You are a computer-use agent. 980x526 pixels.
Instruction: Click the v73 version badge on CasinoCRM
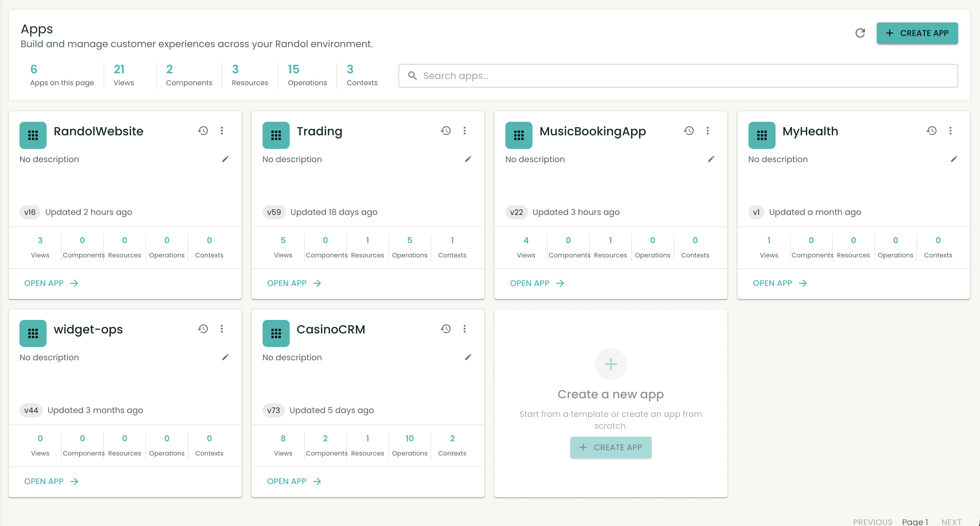coord(273,410)
